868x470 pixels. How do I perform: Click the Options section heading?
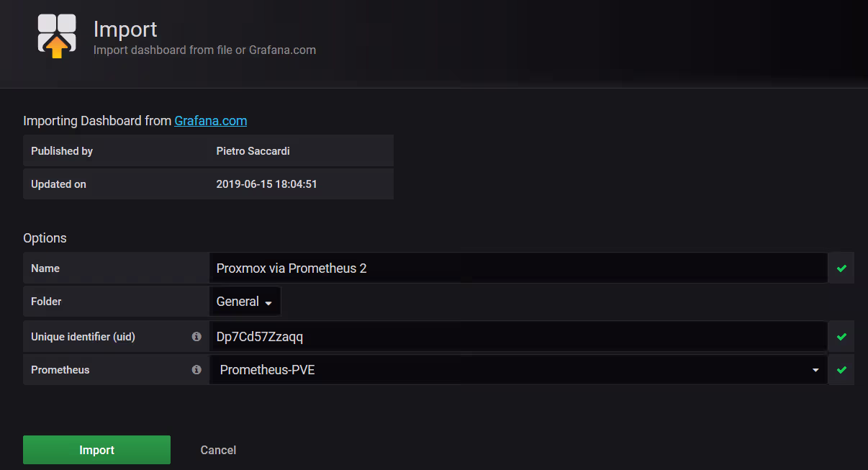click(45, 238)
